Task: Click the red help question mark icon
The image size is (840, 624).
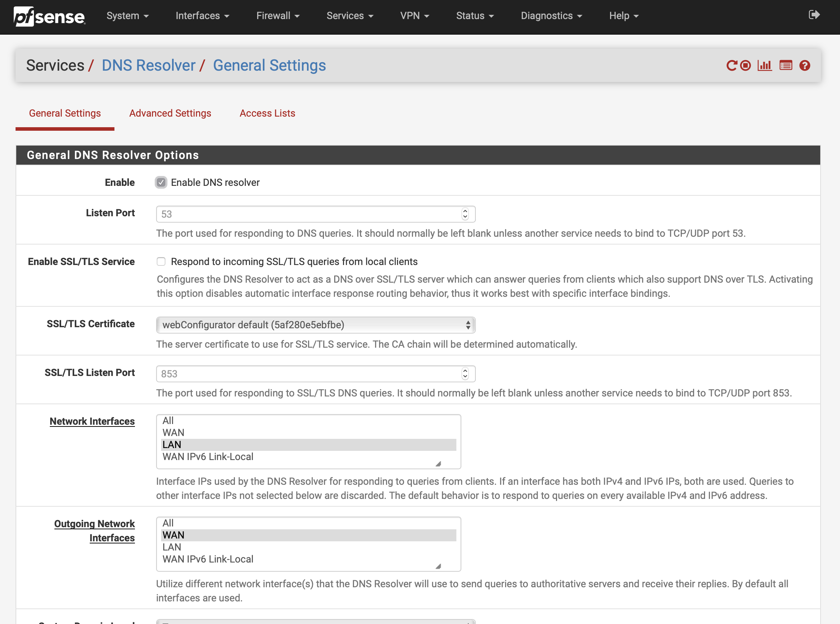Action: pos(805,66)
